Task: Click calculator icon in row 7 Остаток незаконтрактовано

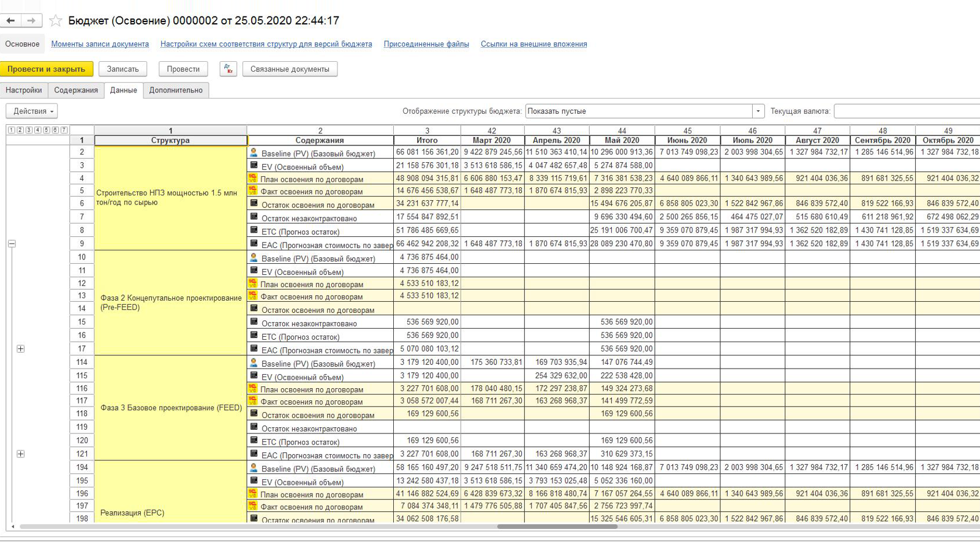Action: tap(254, 217)
